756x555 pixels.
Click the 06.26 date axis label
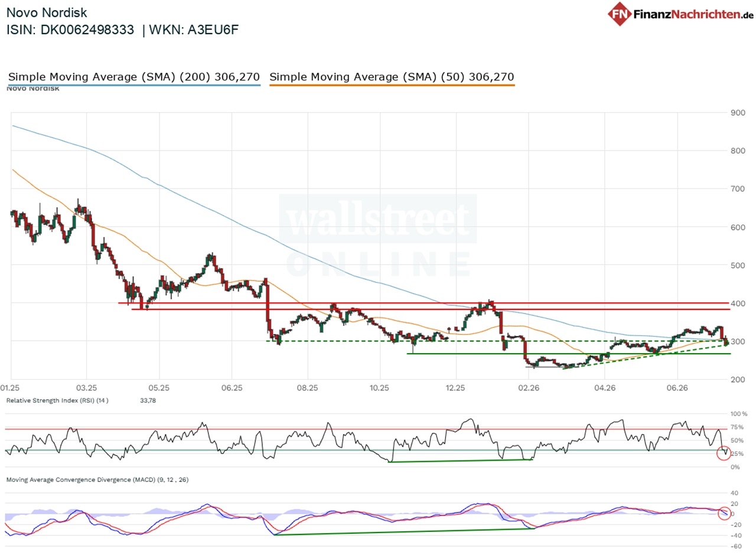pyautogui.click(x=677, y=388)
